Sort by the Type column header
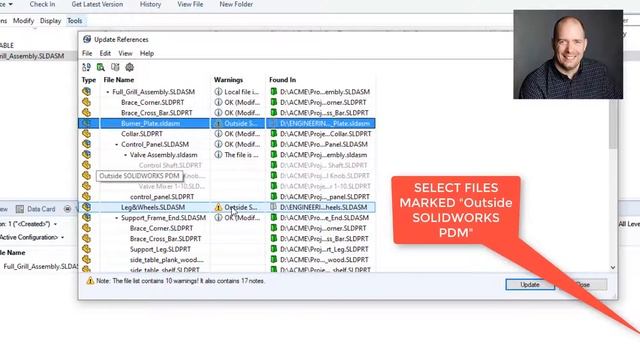This screenshot has width=640, height=360. [x=89, y=80]
